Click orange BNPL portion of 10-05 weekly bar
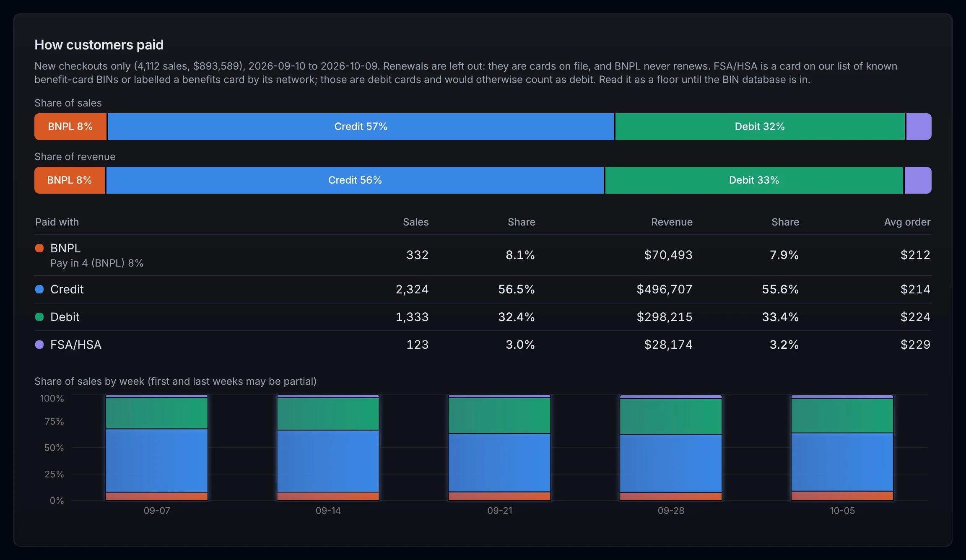The image size is (966, 560). 842,496
